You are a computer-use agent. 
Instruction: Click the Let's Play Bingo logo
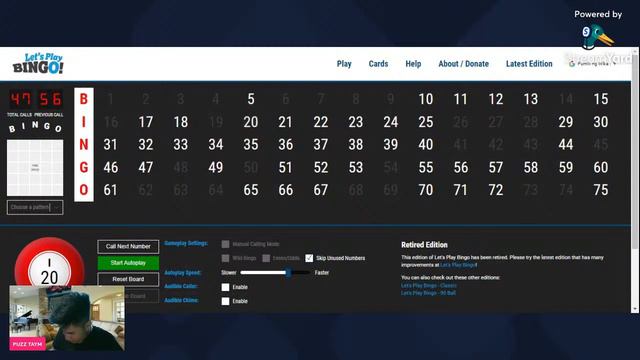[x=38, y=64]
